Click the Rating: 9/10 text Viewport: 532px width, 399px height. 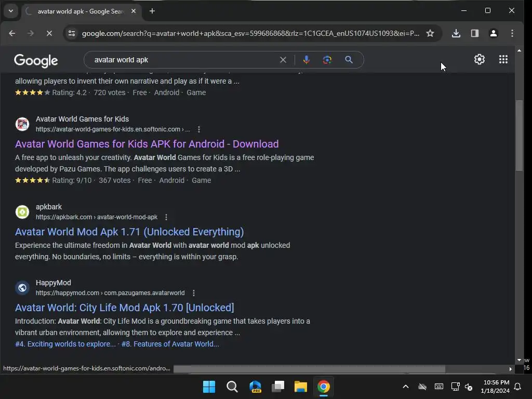tap(72, 180)
